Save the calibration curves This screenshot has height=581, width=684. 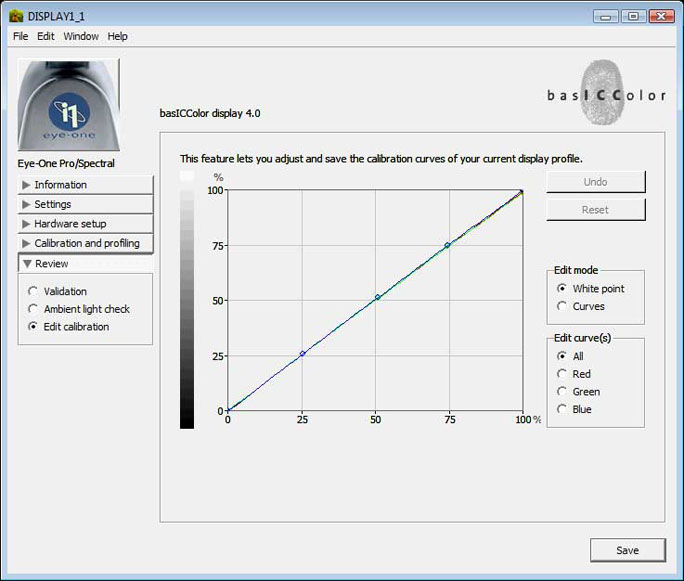pyautogui.click(x=628, y=550)
